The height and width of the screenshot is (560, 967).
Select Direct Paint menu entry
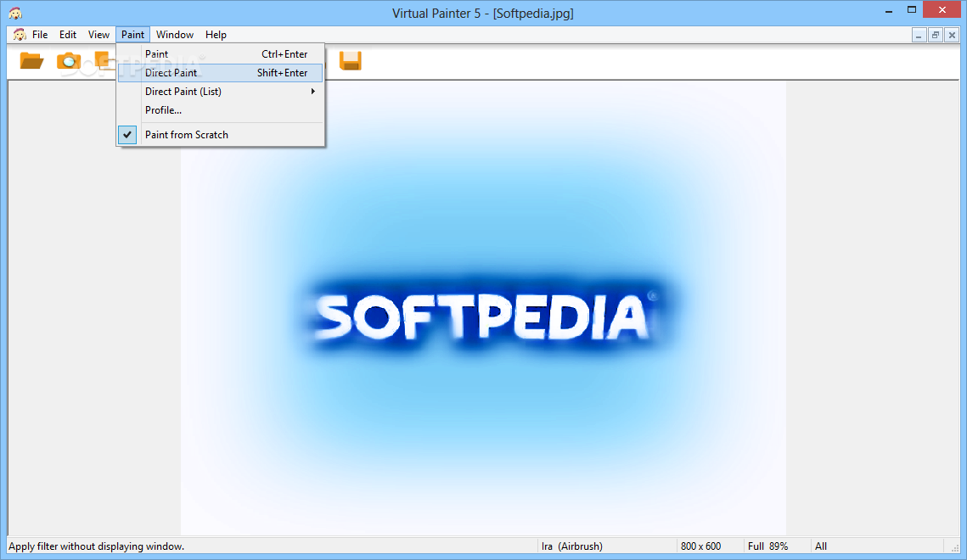(x=221, y=73)
